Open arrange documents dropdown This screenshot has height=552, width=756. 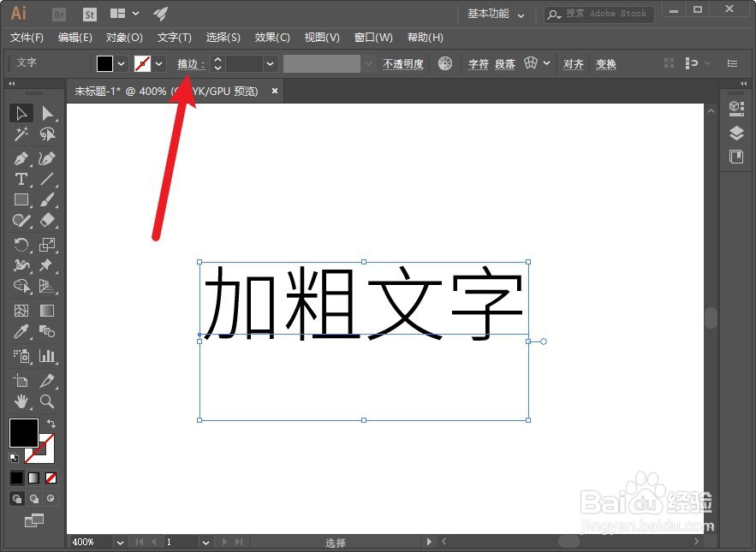pyautogui.click(x=136, y=14)
